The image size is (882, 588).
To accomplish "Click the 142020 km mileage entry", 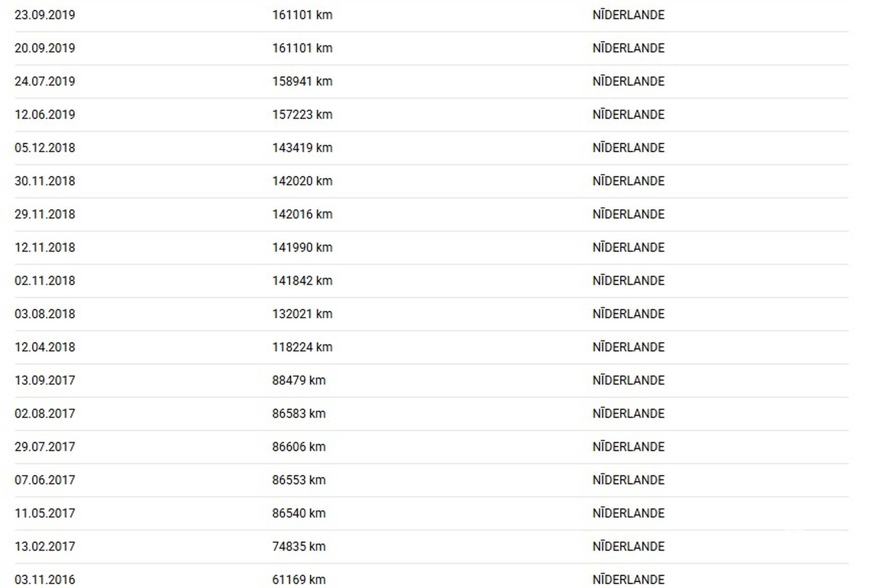I will pyautogui.click(x=302, y=181).
